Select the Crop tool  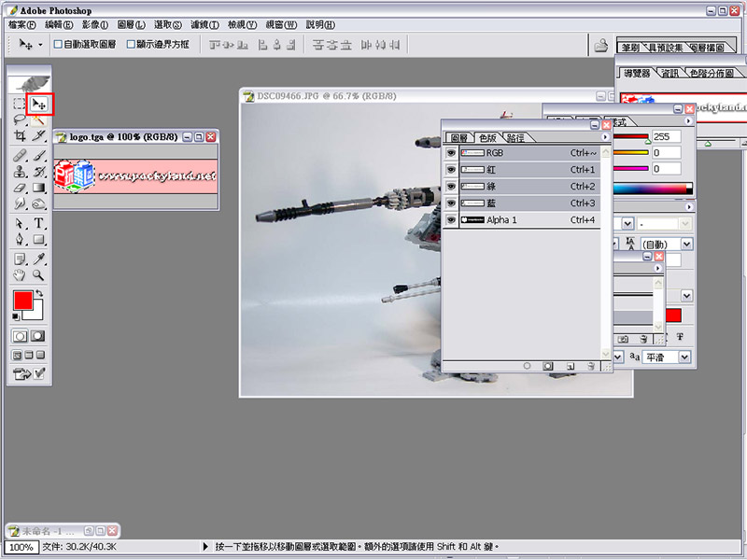tap(20, 135)
